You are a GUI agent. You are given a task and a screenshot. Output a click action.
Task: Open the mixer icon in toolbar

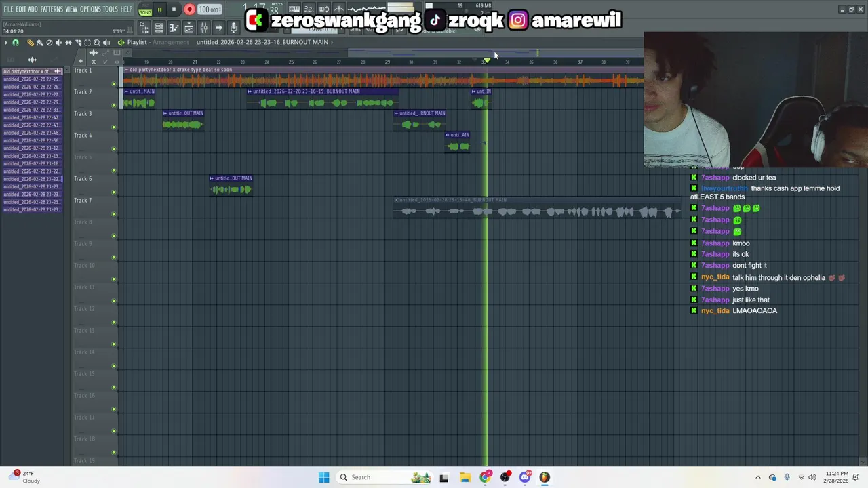(203, 28)
